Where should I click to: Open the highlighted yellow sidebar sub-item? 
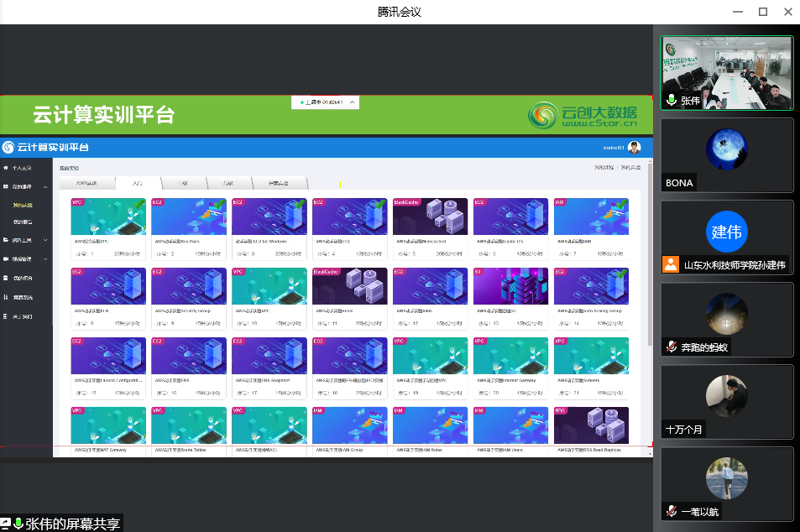click(23, 205)
